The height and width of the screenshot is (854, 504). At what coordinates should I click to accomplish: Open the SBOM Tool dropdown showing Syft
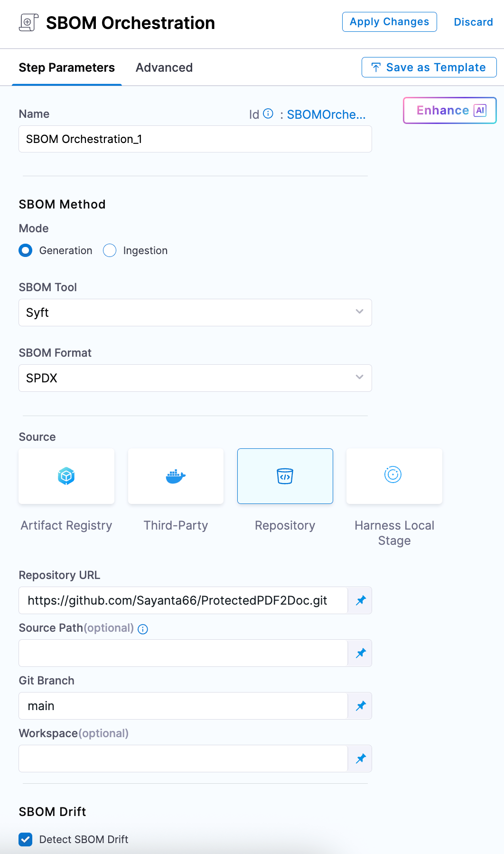pos(195,313)
